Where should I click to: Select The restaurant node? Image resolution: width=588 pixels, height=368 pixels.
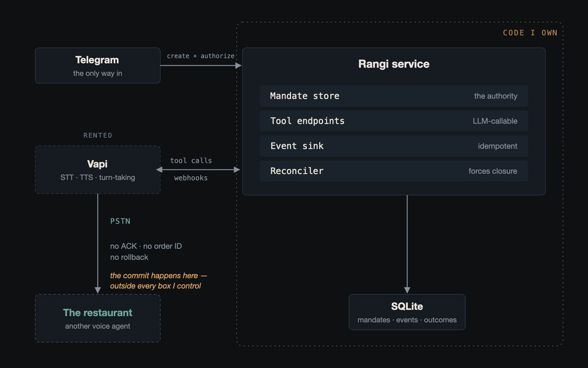(98, 318)
